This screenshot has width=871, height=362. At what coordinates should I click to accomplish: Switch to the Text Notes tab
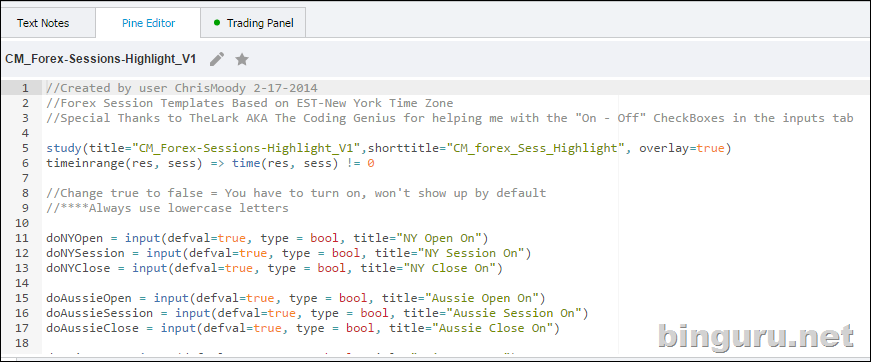click(x=43, y=23)
